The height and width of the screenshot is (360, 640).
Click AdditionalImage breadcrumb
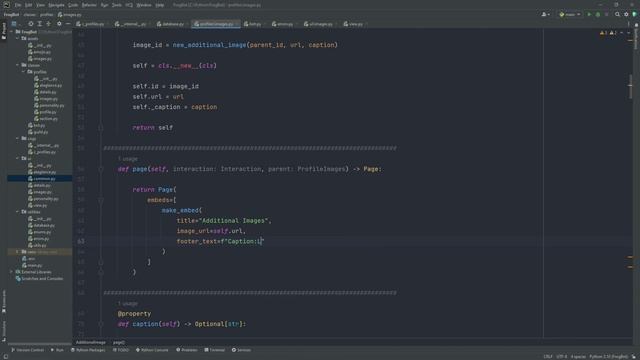91,342
